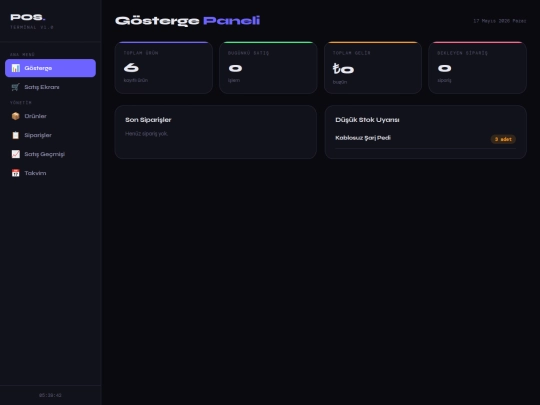The height and width of the screenshot is (405, 540).
Task: Go to Satış Ekranı in the sidebar
Action: [50, 87]
